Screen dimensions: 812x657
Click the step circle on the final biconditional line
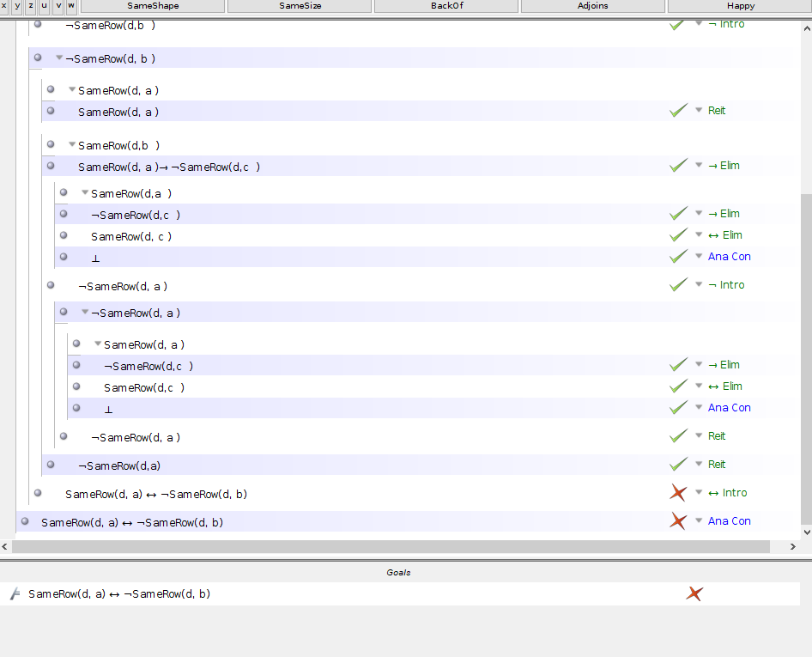pyautogui.click(x=24, y=522)
